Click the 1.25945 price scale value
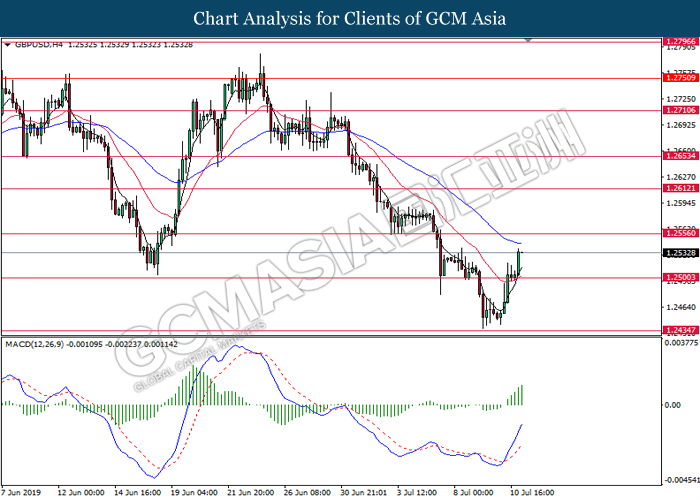The width and height of the screenshot is (700, 500). click(680, 204)
